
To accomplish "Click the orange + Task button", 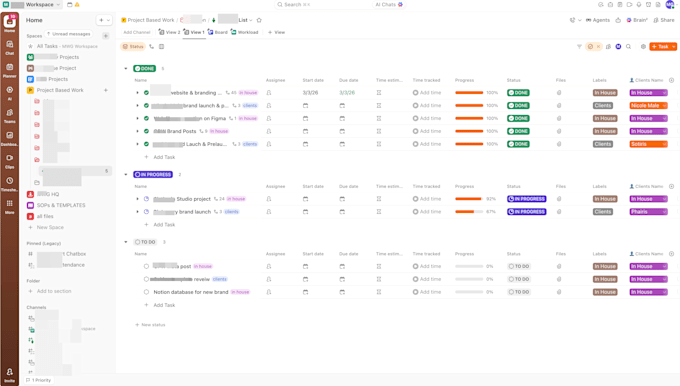I will [x=660, y=46].
